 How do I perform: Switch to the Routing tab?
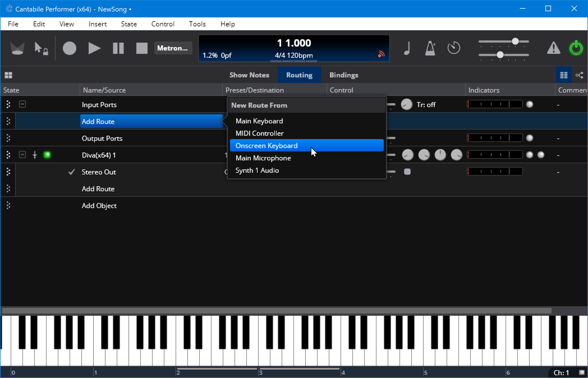tap(299, 75)
